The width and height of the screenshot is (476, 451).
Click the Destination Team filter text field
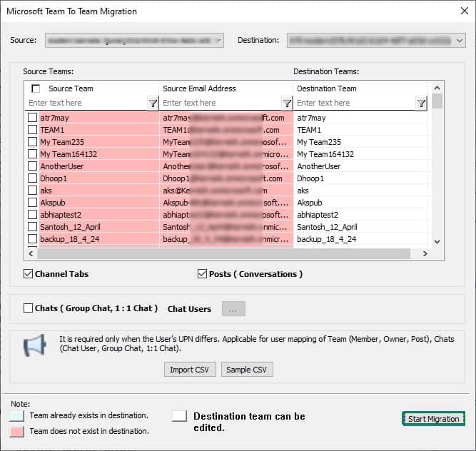(x=355, y=103)
